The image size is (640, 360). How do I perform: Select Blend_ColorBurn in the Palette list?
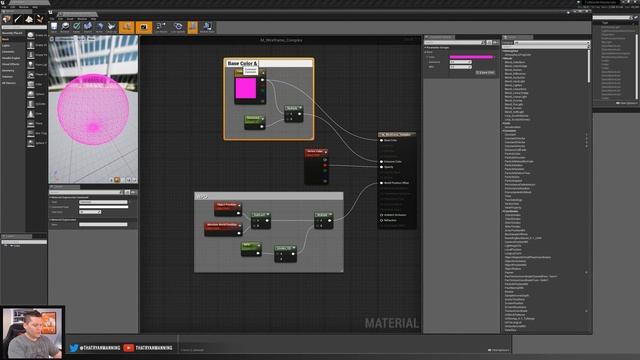[x=515, y=62]
